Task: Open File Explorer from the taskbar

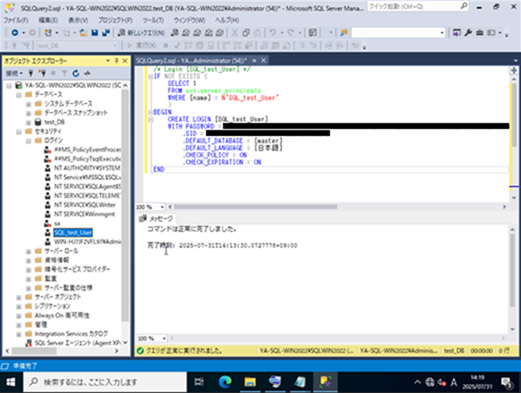Action: 250,382
